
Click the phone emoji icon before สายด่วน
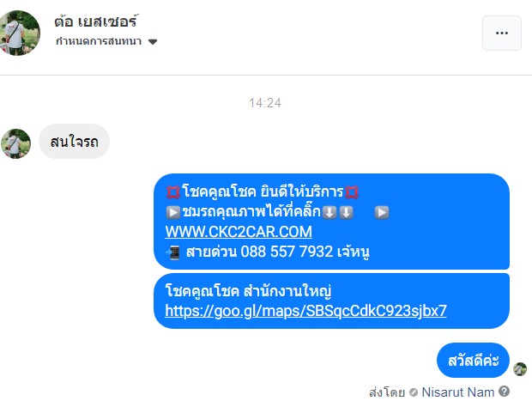(172, 252)
